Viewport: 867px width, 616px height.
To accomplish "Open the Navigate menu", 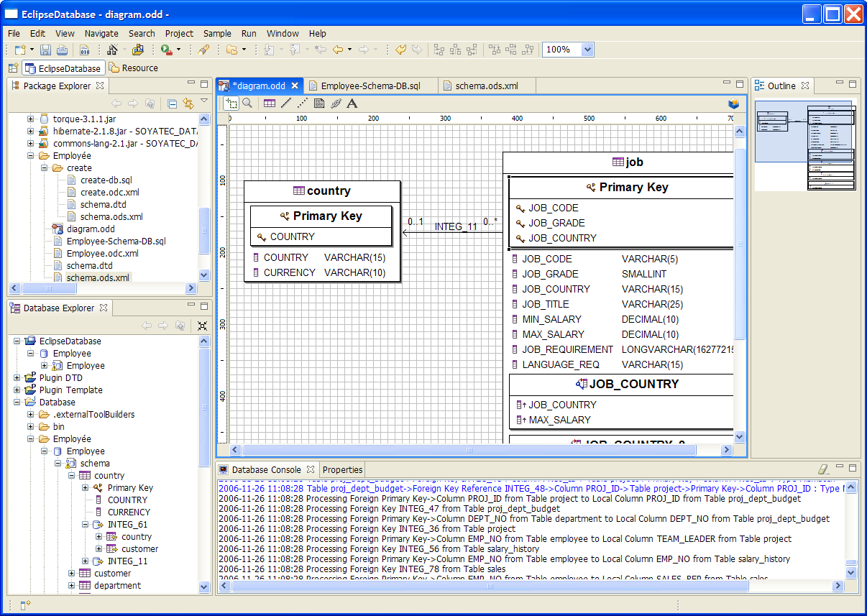I will (x=101, y=33).
